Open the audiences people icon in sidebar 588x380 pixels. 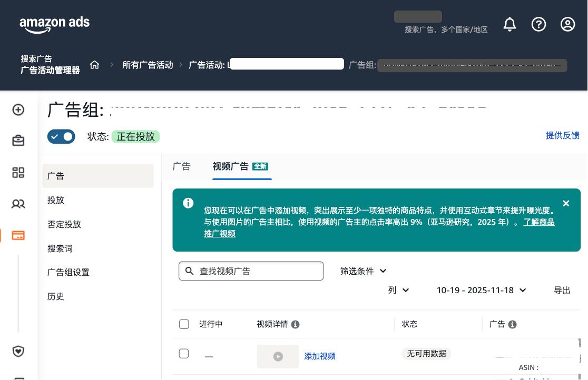click(x=18, y=204)
